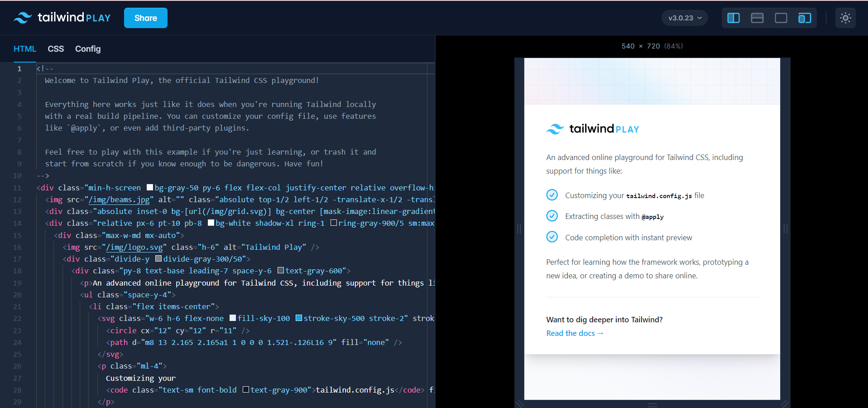Image resolution: width=868 pixels, height=408 pixels.
Task: Toggle the light/dark theme sun icon
Action: click(845, 18)
